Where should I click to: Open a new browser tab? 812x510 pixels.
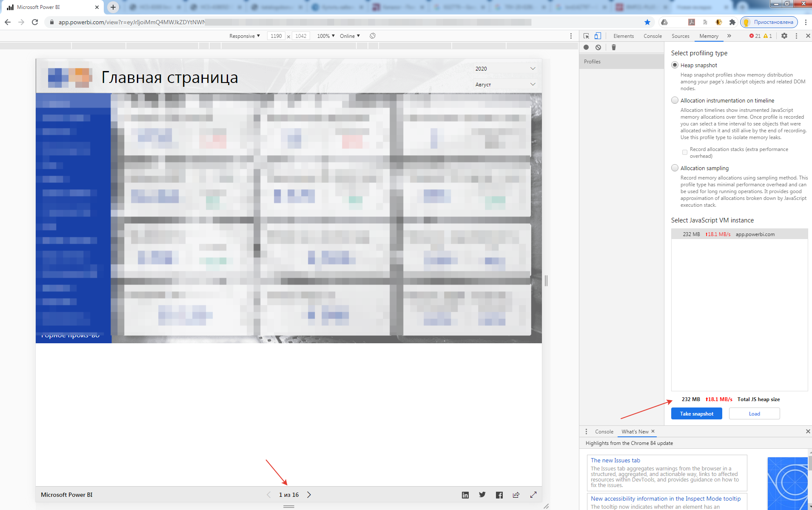[113, 7]
